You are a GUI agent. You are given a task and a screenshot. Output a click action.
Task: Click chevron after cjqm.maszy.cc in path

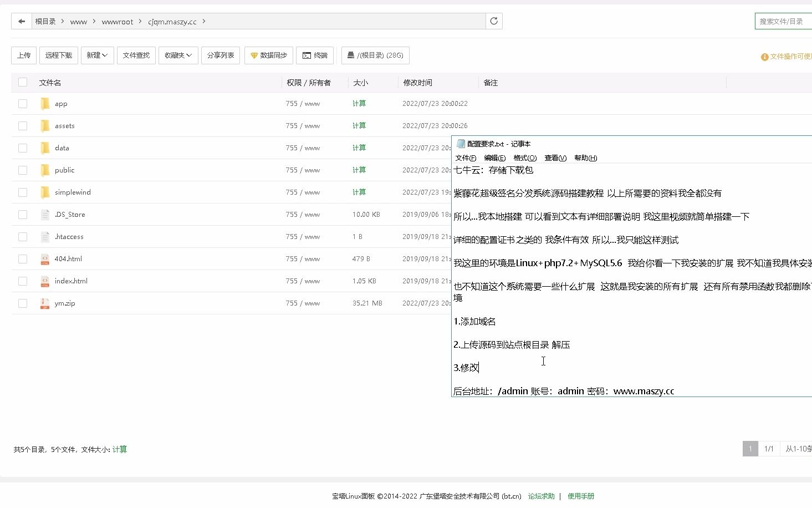tap(204, 22)
